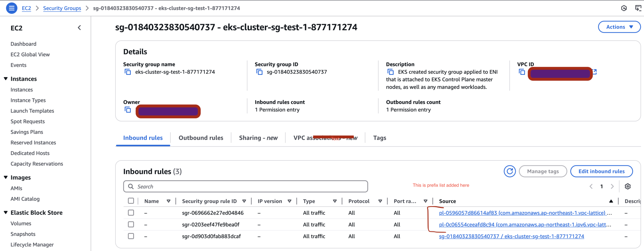Copy the VPC ID value

point(522,72)
